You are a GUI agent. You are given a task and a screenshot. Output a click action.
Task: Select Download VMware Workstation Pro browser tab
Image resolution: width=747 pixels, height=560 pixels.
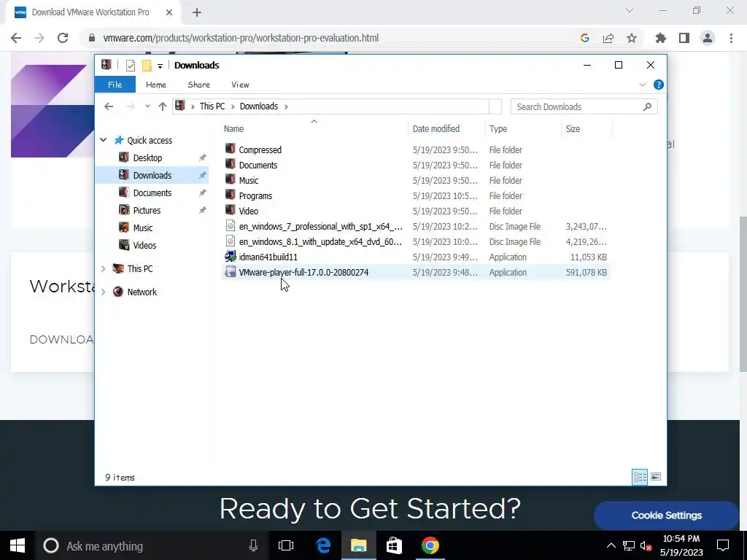tap(93, 12)
